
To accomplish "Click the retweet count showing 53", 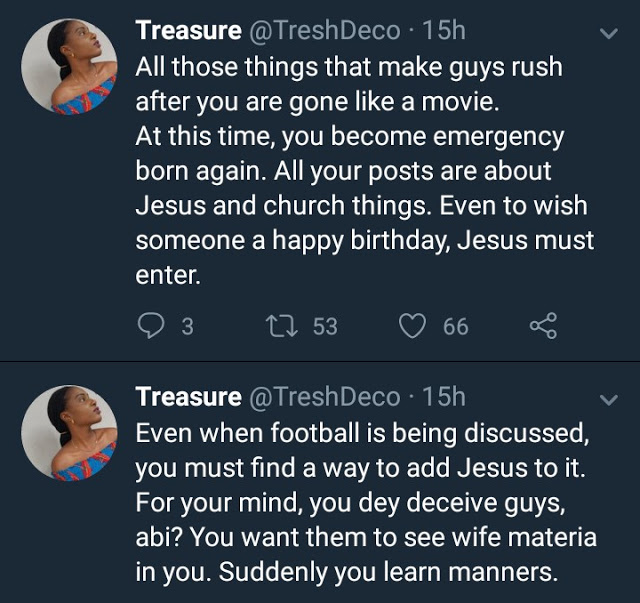I will click(x=324, y=326).
